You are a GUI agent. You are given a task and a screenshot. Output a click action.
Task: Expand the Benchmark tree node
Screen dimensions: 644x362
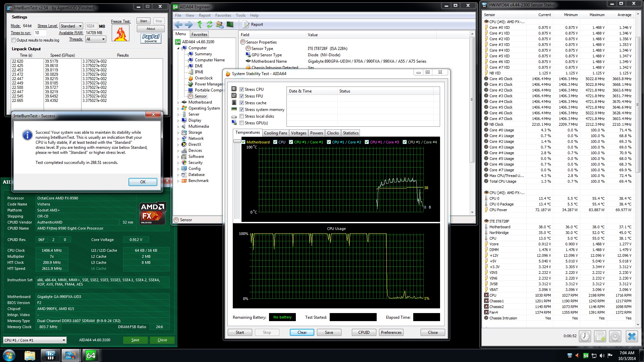[178, 181]
